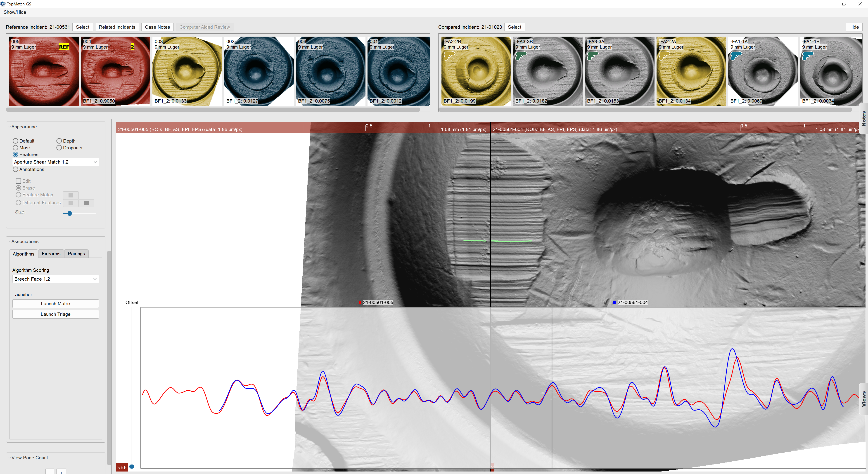Click the reference thumbnails horizontal scrollbar
The image size is (868, 474).
pos(213,109)
